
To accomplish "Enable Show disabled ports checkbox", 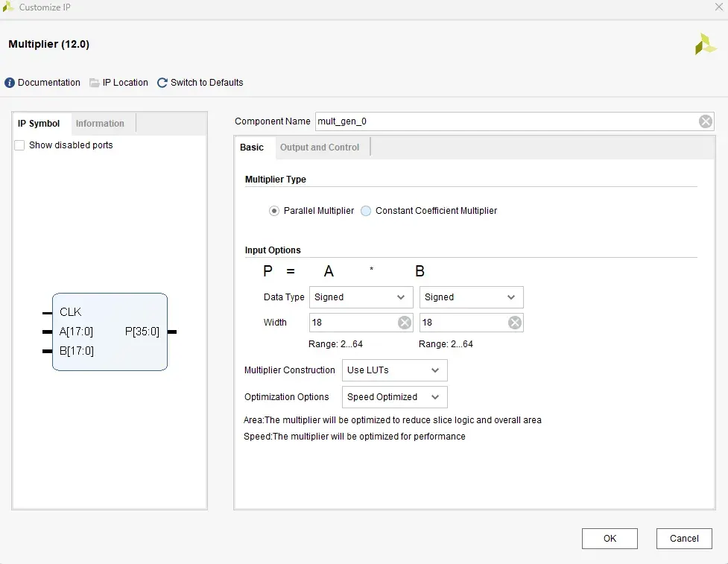I will click(x=19, y=145).
